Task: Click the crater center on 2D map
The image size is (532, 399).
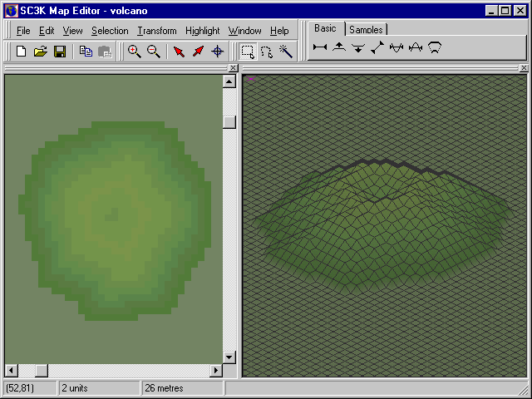Action: tap(111, 214)
